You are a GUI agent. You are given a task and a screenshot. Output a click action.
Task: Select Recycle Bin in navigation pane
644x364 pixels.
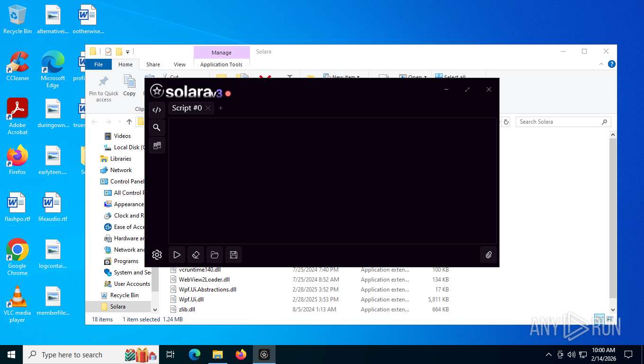[x=124, y=295]
